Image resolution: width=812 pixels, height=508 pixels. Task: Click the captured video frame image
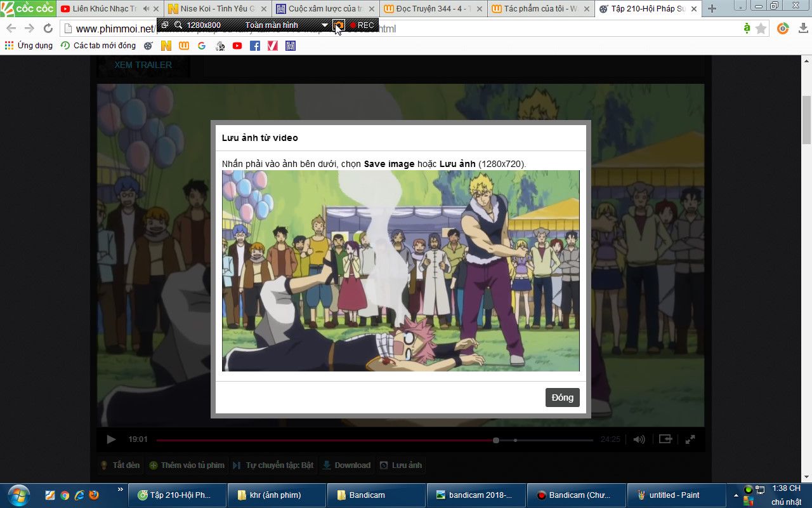click(x=400, y=271)
